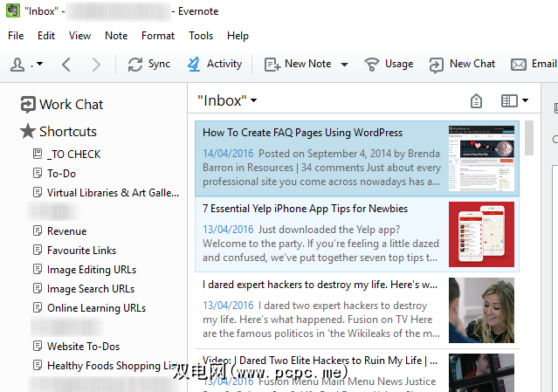The image size is (558, 392).
Task: Open Virtual Libraries & Art Galle... shortcut
Action: pos(106,192)
